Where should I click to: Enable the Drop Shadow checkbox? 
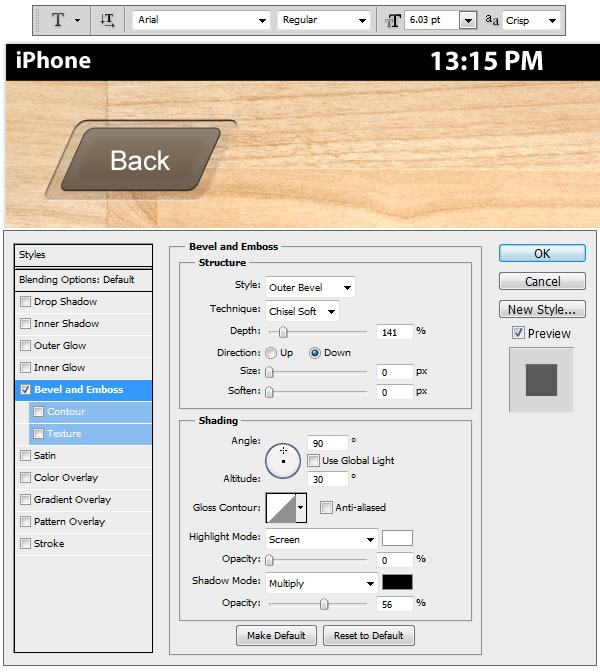(x=26, y=302)
